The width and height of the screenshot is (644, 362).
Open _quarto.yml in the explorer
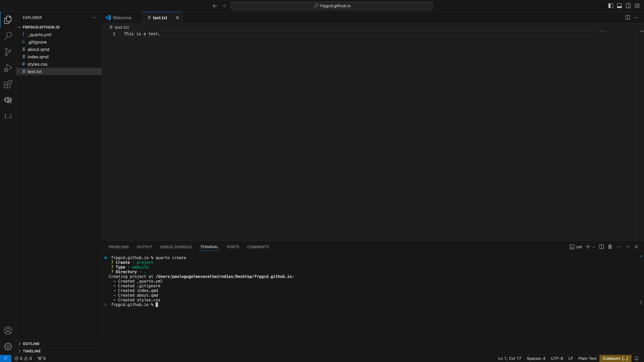point(59,35)
